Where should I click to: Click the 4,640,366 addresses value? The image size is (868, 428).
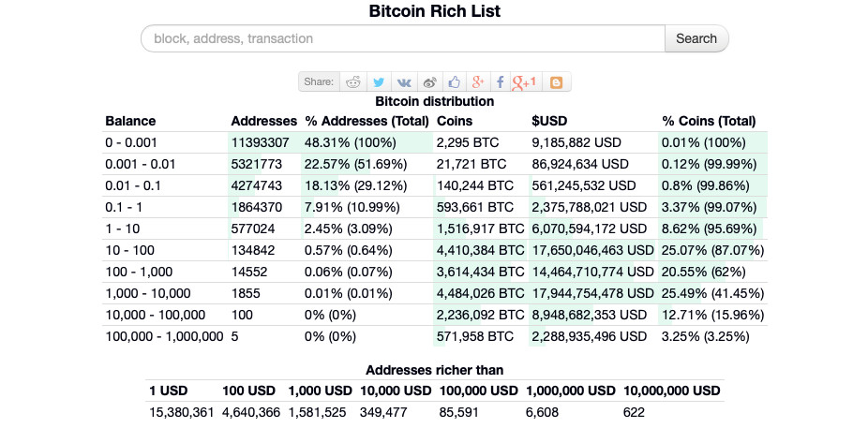[x=251, y=412]
